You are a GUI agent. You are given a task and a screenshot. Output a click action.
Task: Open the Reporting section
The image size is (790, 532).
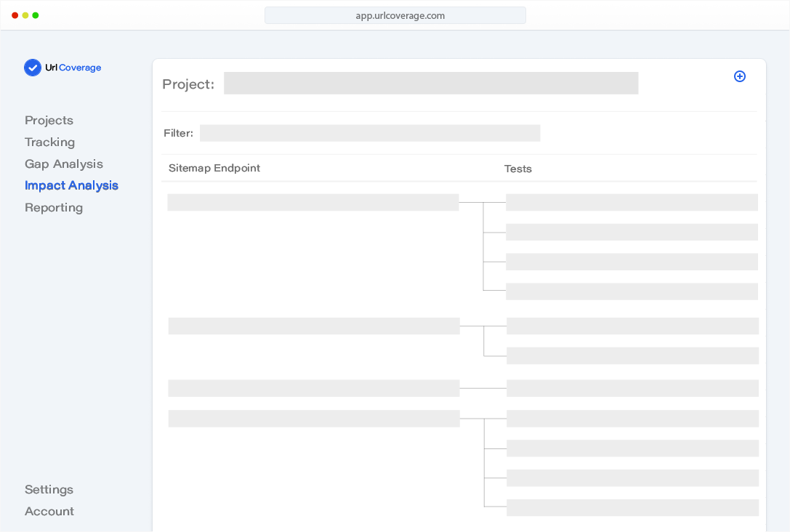point(54,207)
